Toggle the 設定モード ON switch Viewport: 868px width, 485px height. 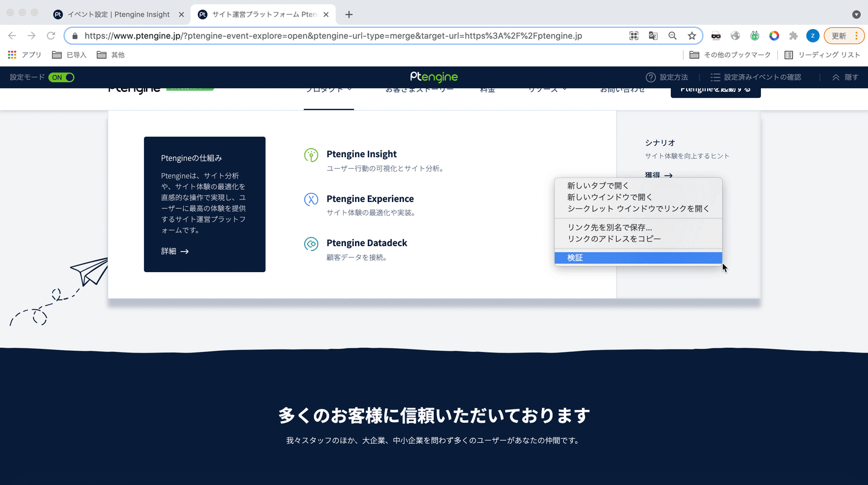[x=61, y=77]
